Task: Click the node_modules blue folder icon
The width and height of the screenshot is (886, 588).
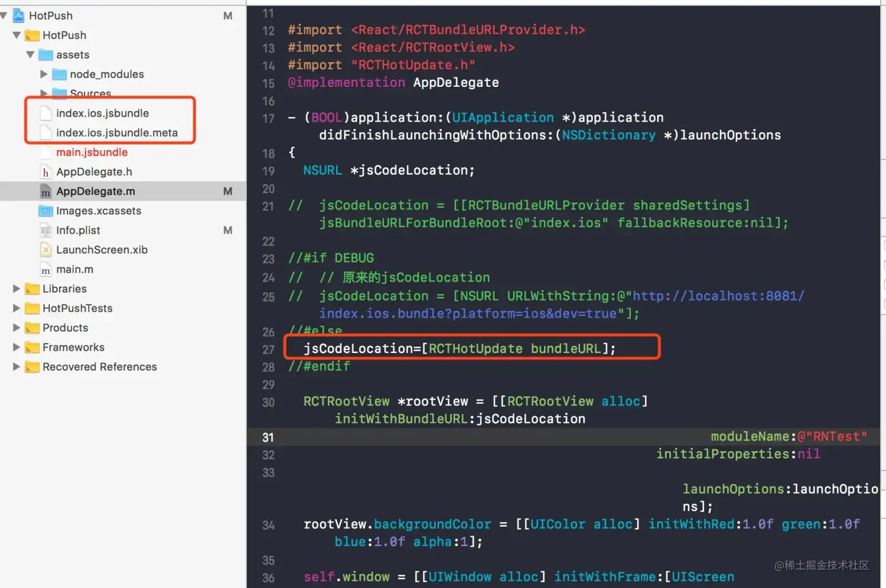Action: click(x=59, y=74)
